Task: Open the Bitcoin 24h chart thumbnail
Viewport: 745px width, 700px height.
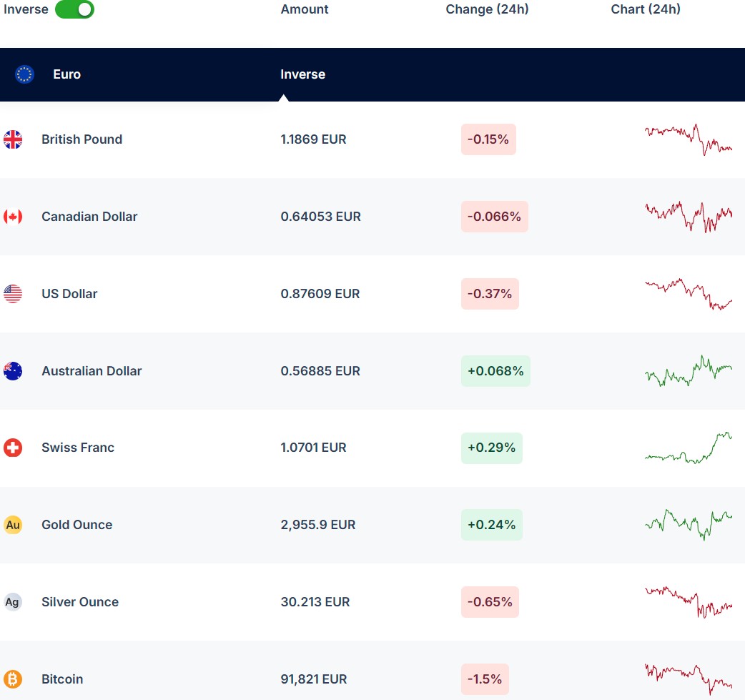Action: coord(688,679)
